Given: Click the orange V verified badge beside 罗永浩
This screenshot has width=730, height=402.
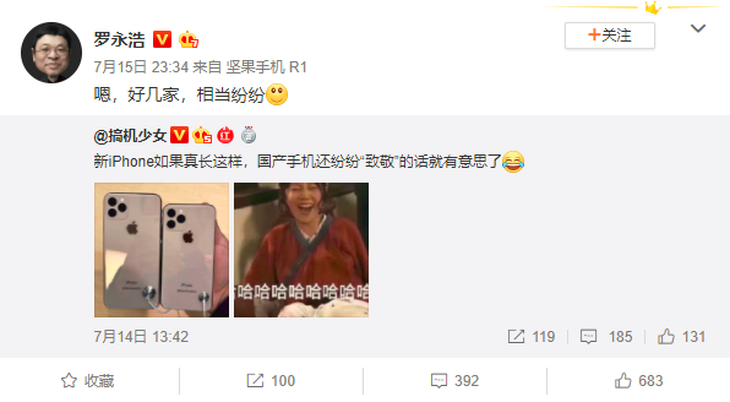Looking at the screenshot, I should click(x=162, y=40).
